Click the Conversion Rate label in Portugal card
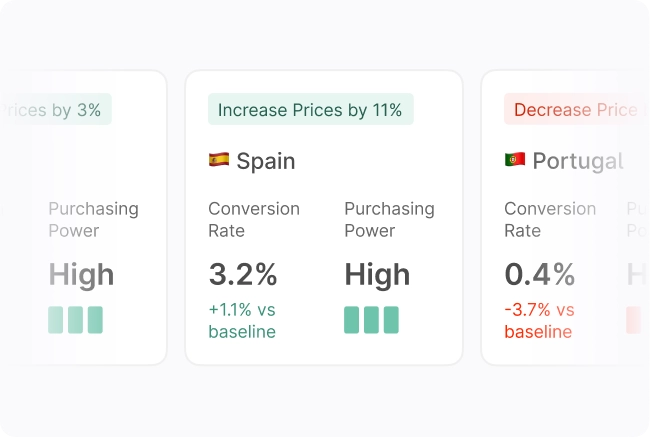Screen dimensions: 650x437 pyautogui.click(x=550, y=219)
